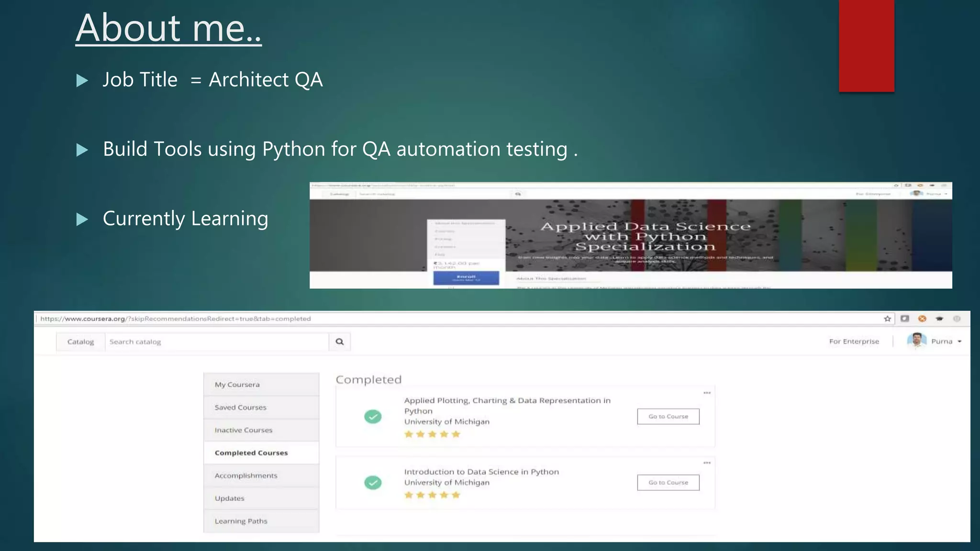Go to Course for Introduction to Data Science
This screenshot has width=980, height=551.
click(x=668, y=483)
